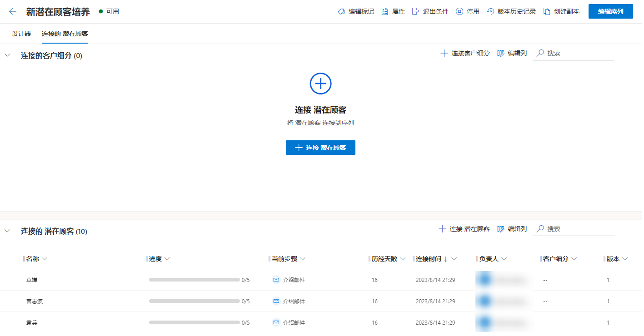This screenshot has width=644, height=336.
Task: Select the 连接的 潜在顾客 tab
Action: (x=65, y=34)
